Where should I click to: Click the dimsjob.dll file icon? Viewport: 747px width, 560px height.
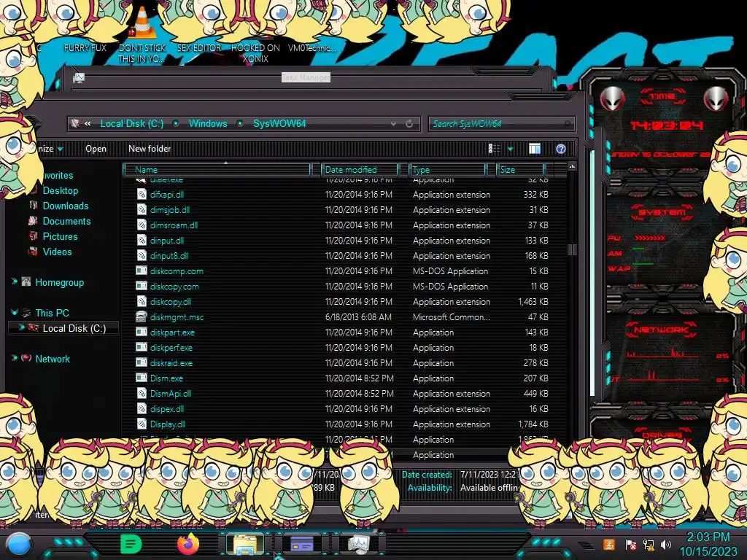pyautogui.click(x=142, y=209)
